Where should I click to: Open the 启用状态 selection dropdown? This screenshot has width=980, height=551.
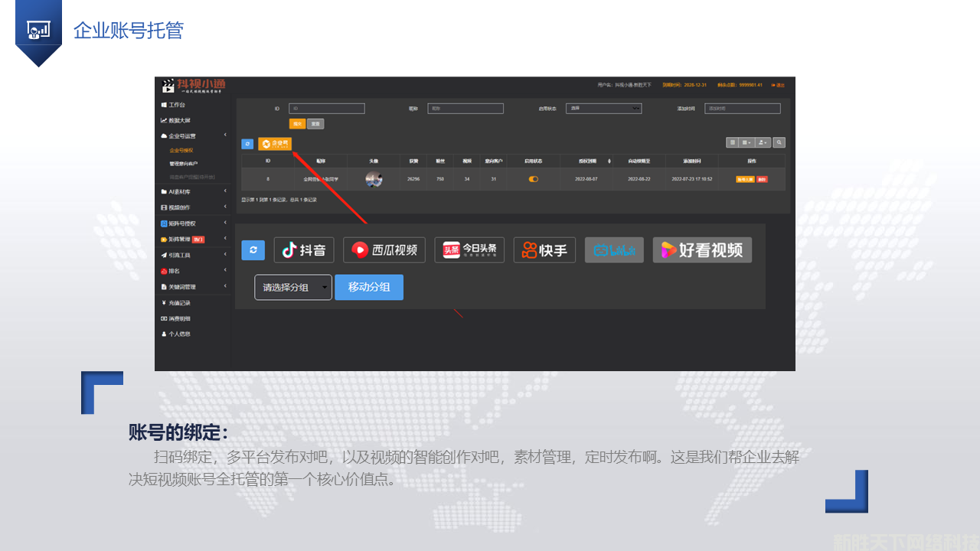click(603, 108)
